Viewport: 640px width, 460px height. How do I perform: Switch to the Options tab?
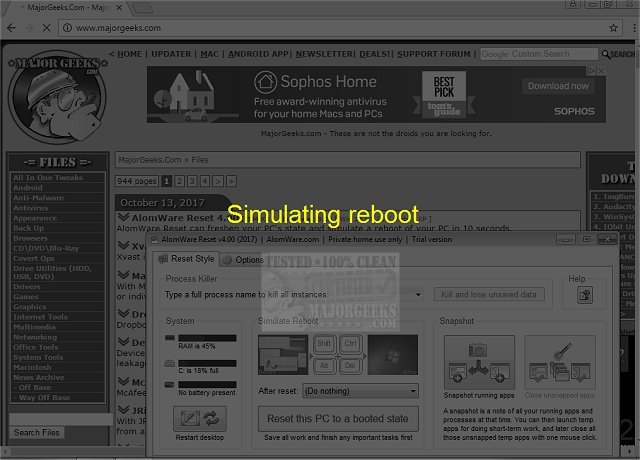(x=243, y=260)
